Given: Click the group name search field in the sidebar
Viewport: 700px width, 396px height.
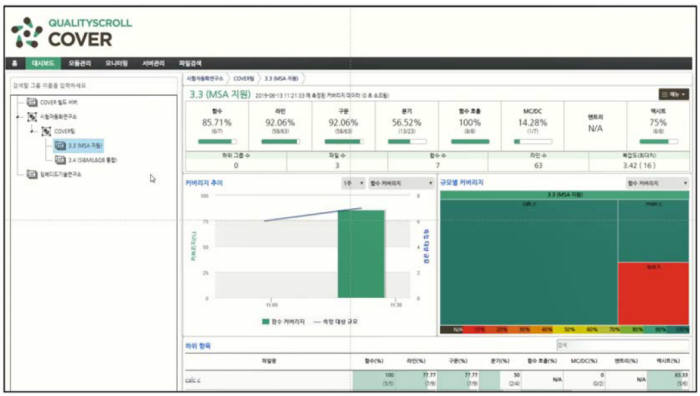Looking at the screenshot, I should click(94, 85).
